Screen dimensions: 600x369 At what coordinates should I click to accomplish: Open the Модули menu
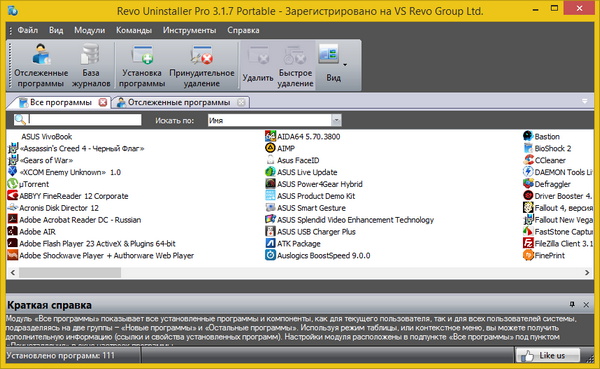[x=90, y=30]
